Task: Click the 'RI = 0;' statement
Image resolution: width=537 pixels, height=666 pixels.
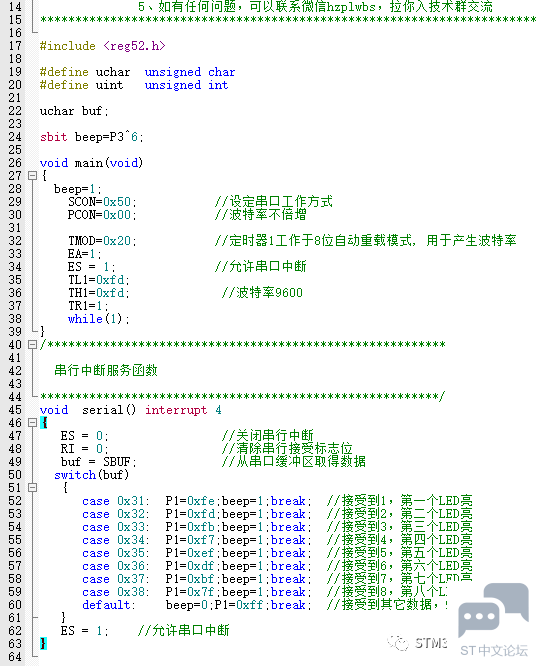Action: click(x=85, y=449)
